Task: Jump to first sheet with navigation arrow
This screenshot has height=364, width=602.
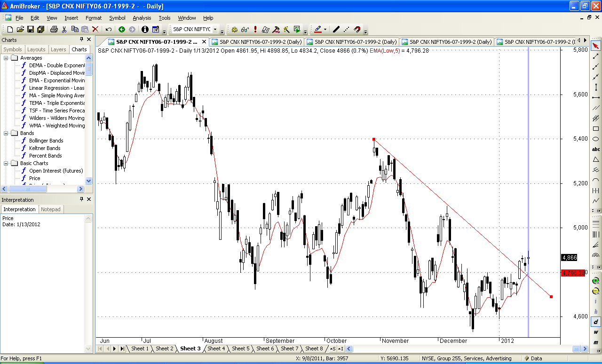Action: click(x=100, y=348)
